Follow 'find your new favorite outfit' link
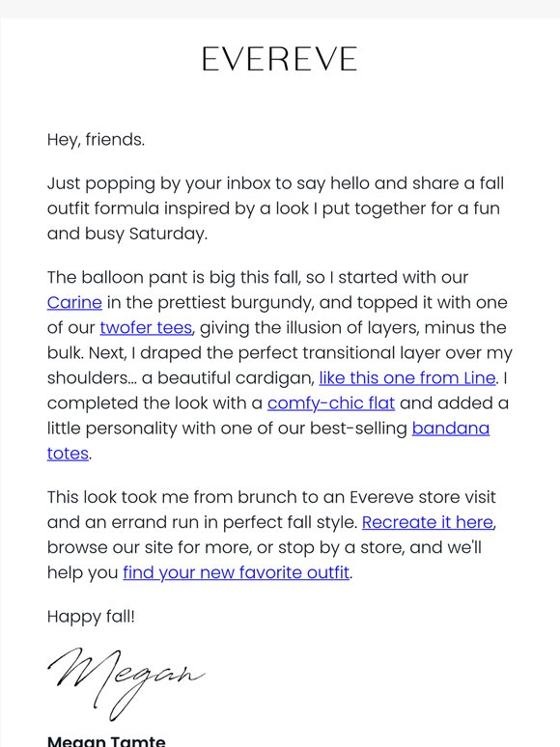The image size is (560, 747). click(x=237, y=572)
